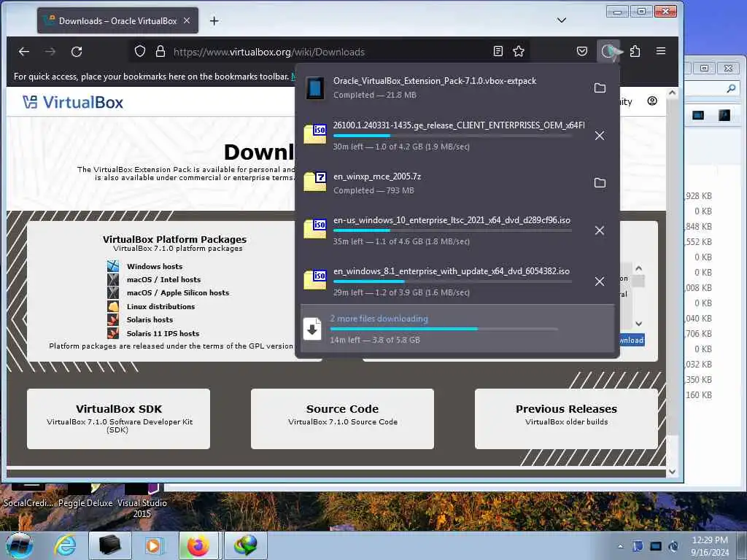Open Internet Download Manager taskbar icon
This screenshot has height=560, width=747.
click(245, 545)
